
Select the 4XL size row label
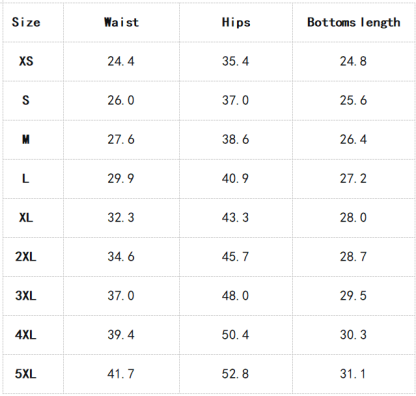[x=26, y=335]
